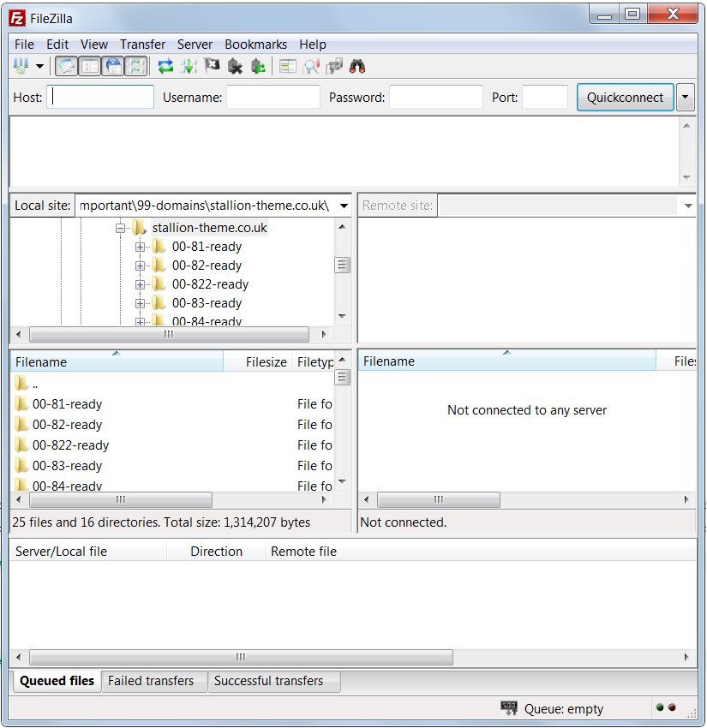The image size is (707, 728).
Task: Focus the Username input field
Action: click(273, 97)
